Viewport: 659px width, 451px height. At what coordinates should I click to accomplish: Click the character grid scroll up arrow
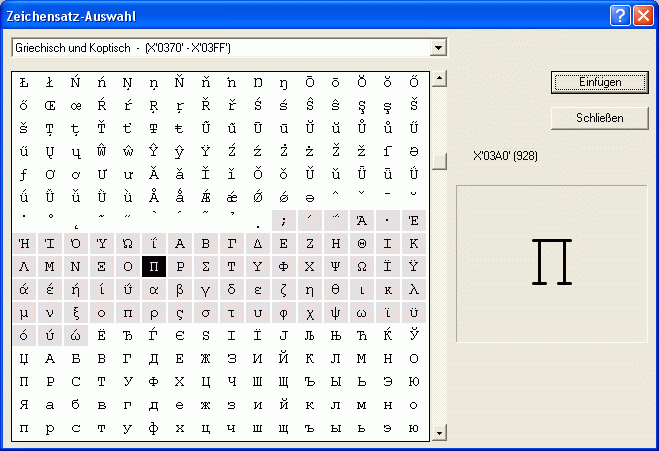click(x=440, y=78)
